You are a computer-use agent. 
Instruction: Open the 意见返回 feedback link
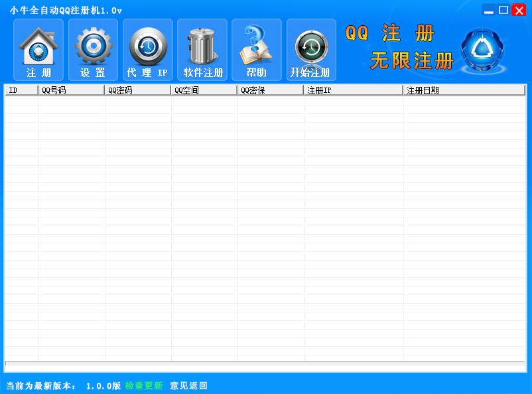[190, 385]
